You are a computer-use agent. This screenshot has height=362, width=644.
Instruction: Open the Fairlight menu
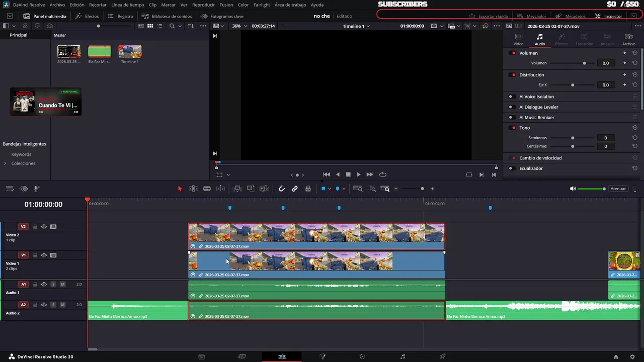coord(262,5)
